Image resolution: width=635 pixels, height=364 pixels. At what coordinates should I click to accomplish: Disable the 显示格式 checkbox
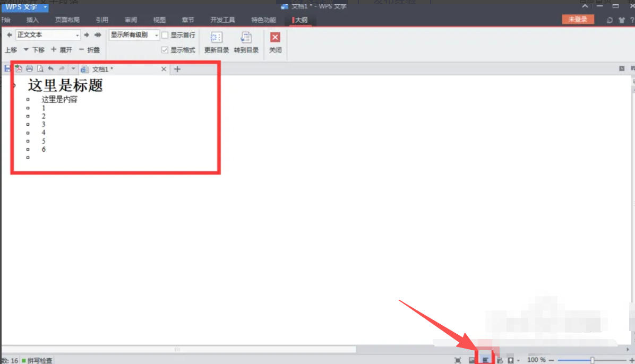pyautogui.click(x=165, y=49)
